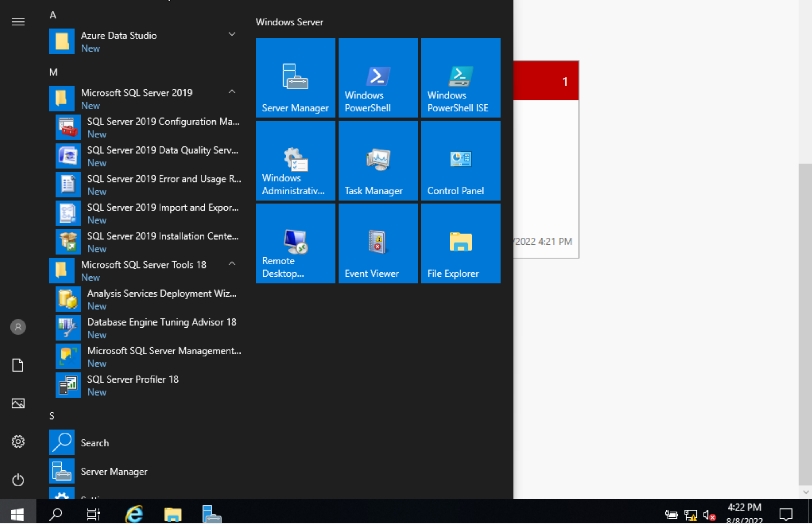Click the Microsoft SQL Server 2019 folder icon
Screen dimensions: 812x524
click(62, 99)
